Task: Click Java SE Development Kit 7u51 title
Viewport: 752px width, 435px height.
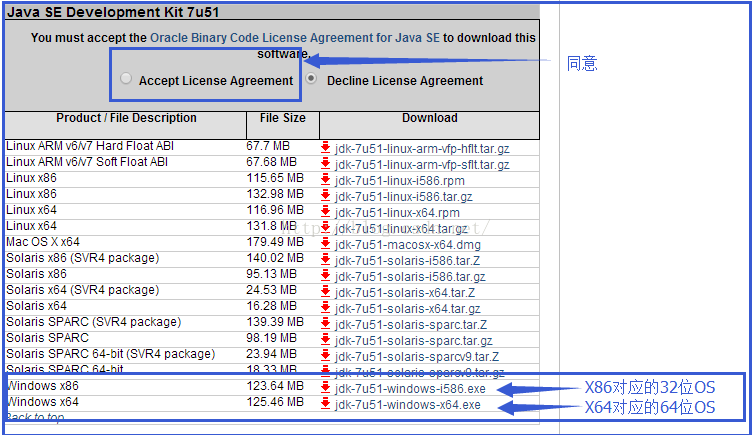Action: (113, 12)
